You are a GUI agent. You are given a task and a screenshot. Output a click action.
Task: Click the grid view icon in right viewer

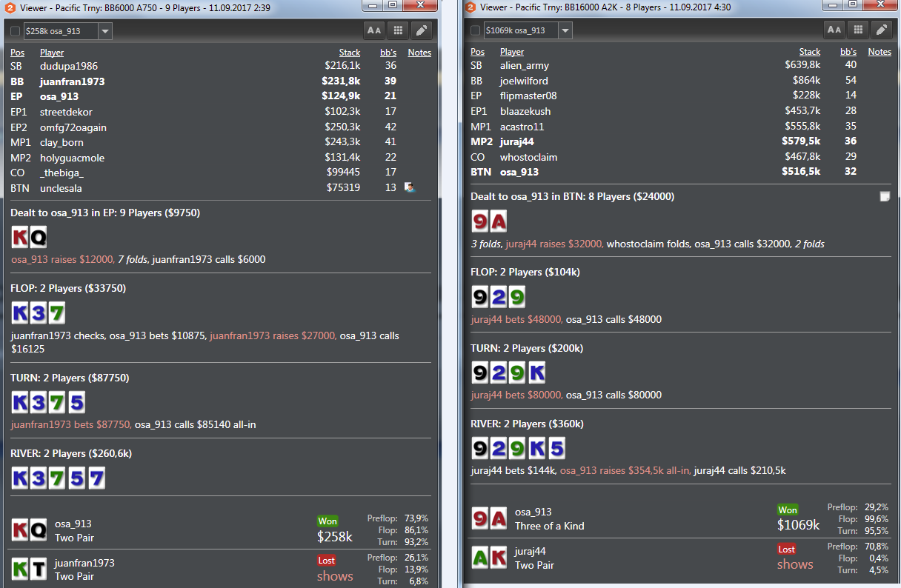(858, 30)
